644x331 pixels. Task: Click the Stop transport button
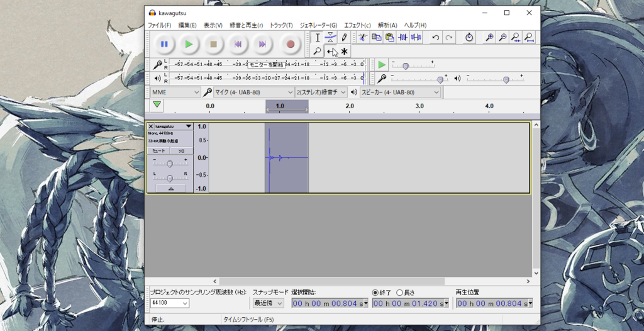click(x=214, y=44)
